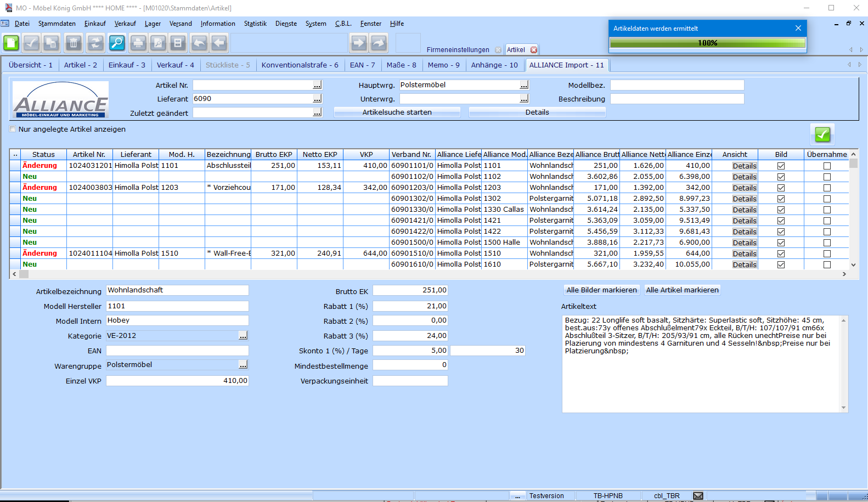Open Unterwrg. lookup ellipsis button
The image size is (868, 502).
(524, 99)
